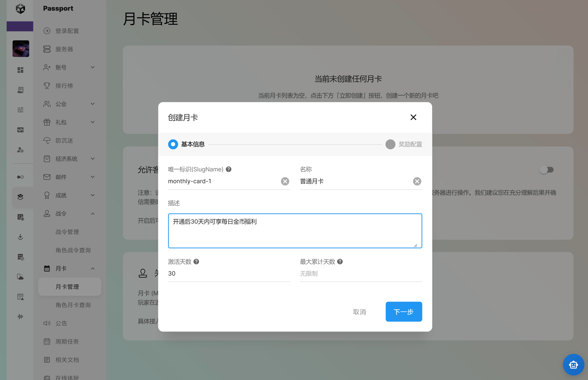Image resolution: width=588 pixels, height=380 pixels.
Task: Select the 奖励配置 step indicator
Action: (x=390, y=144)
